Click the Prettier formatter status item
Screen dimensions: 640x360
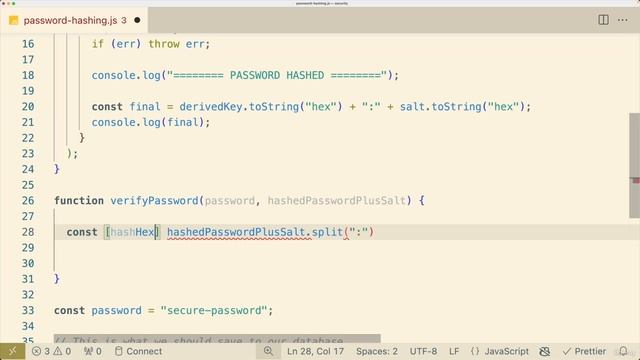point(584,351)
